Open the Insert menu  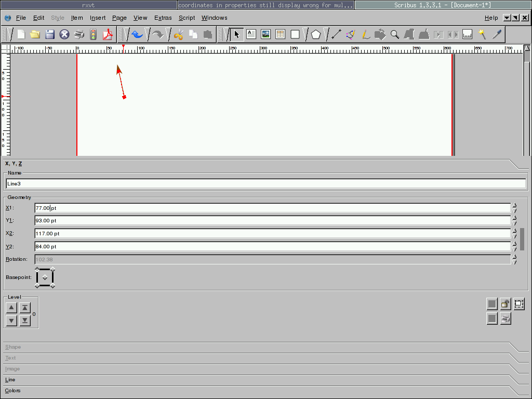(98, 18)
